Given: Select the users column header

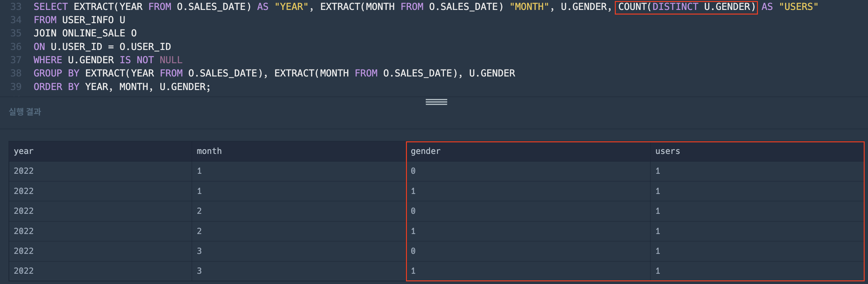Looking at the screenshot, I should [757, 151].
